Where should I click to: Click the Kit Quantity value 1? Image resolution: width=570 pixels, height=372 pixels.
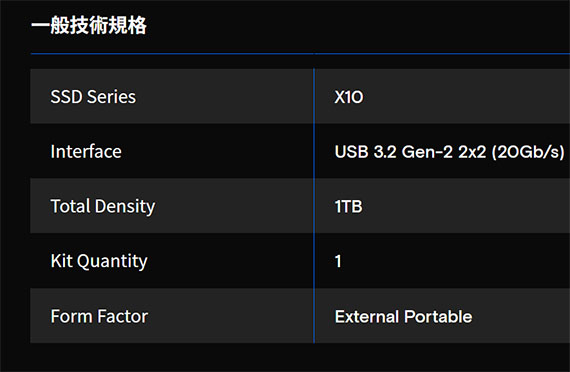[x=338, y=261]
